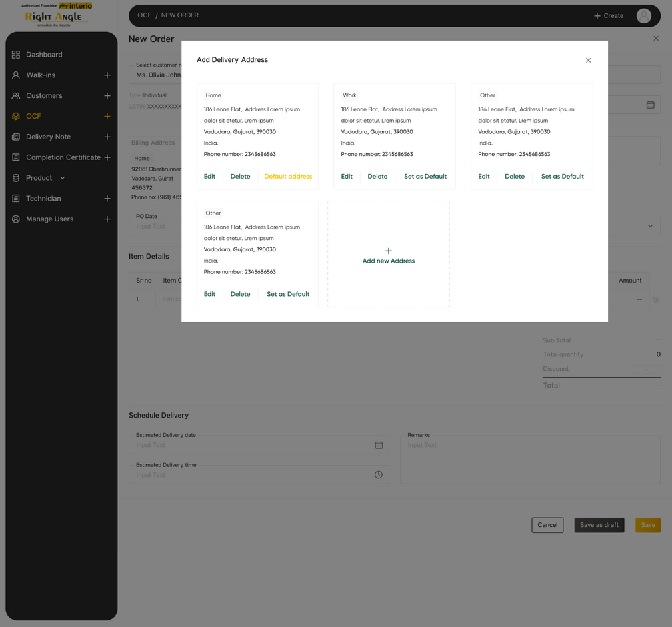
Task: Open the Dashboard menu item
Action: pyautogui.click(x=44, y=55)
